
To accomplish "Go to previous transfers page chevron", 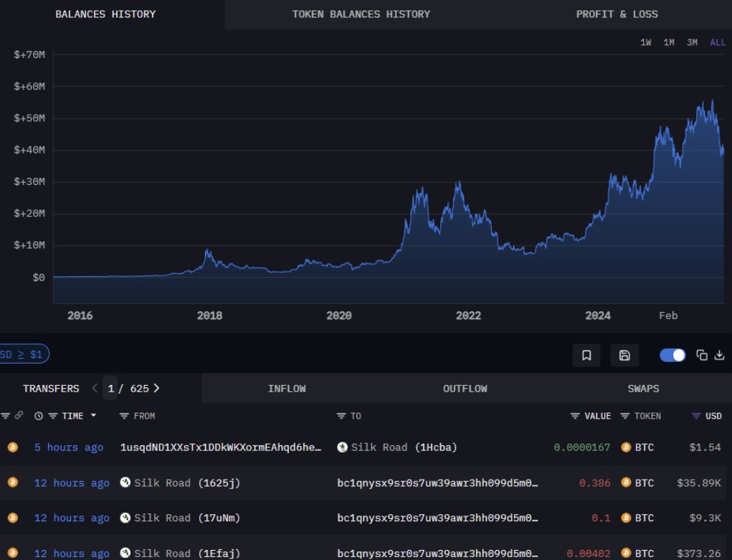I will (95, 388).
